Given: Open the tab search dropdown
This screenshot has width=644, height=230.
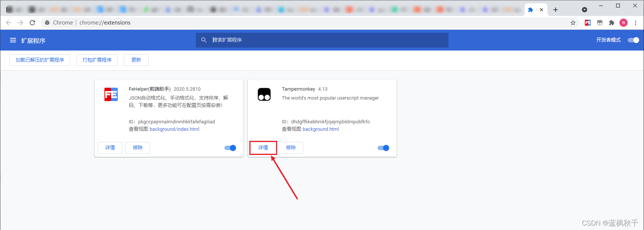Looking at the screenshot, I should 585,10.
